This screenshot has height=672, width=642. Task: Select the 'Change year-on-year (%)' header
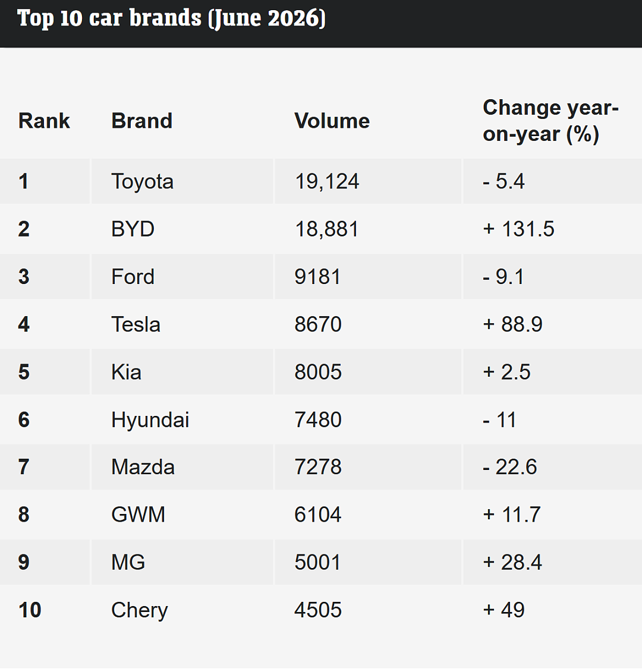[x=550, y=121]
